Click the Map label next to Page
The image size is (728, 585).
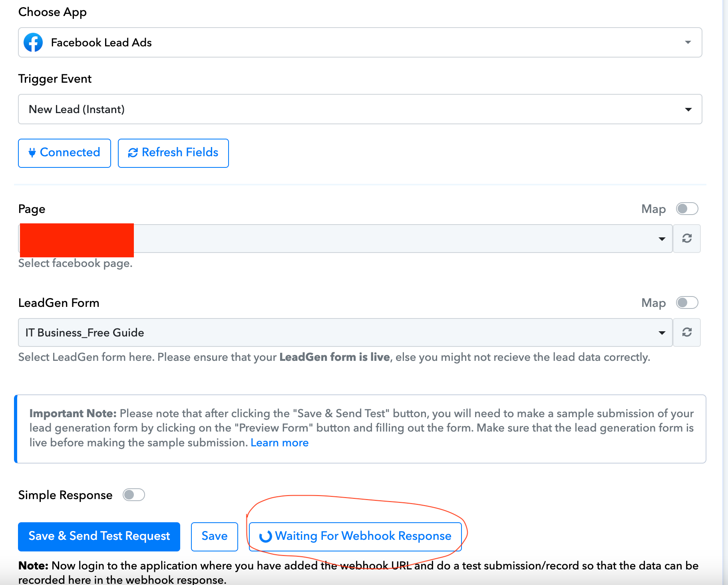pyautogui.click(x=654, y=209)
